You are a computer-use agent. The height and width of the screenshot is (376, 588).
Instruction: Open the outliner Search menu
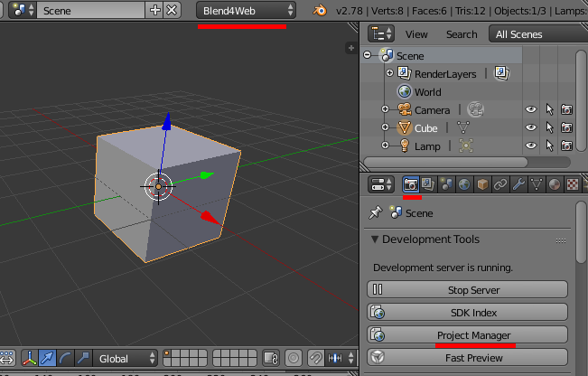coord(461,34)
